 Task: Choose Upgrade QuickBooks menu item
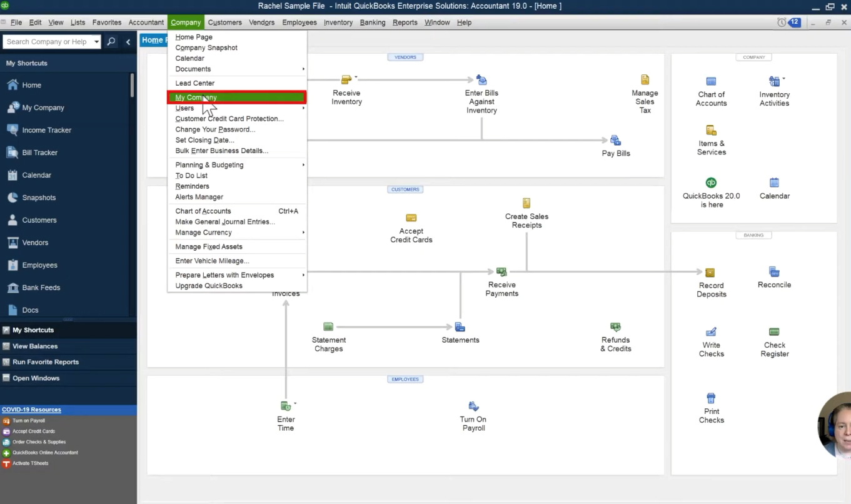[238, 286]
